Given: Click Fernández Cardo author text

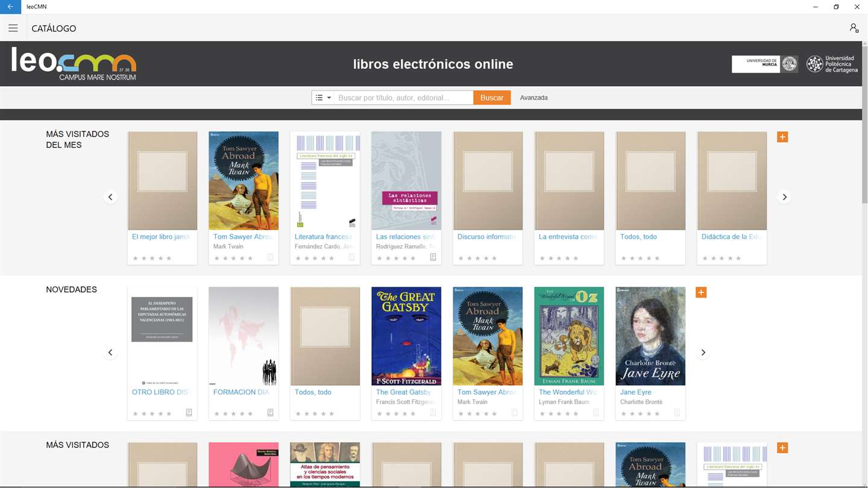Looking at the screenshot, I should (x=324, y=246).
